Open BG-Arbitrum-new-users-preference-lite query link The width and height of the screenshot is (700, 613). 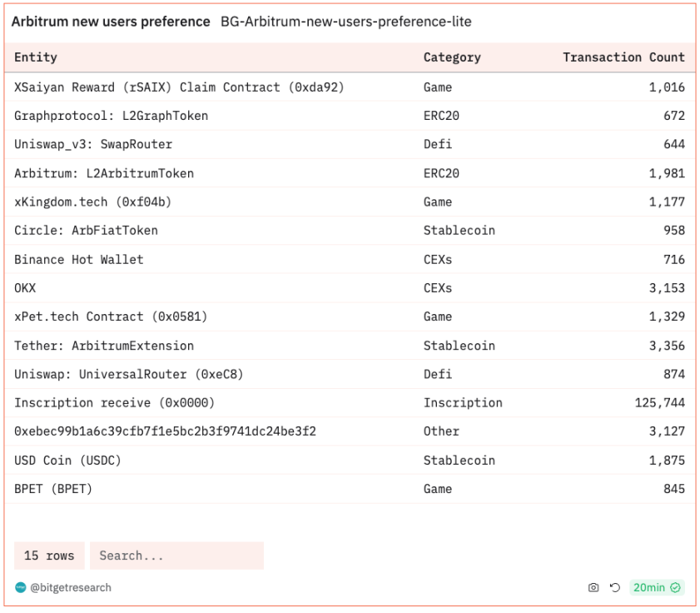pos(345,22)
